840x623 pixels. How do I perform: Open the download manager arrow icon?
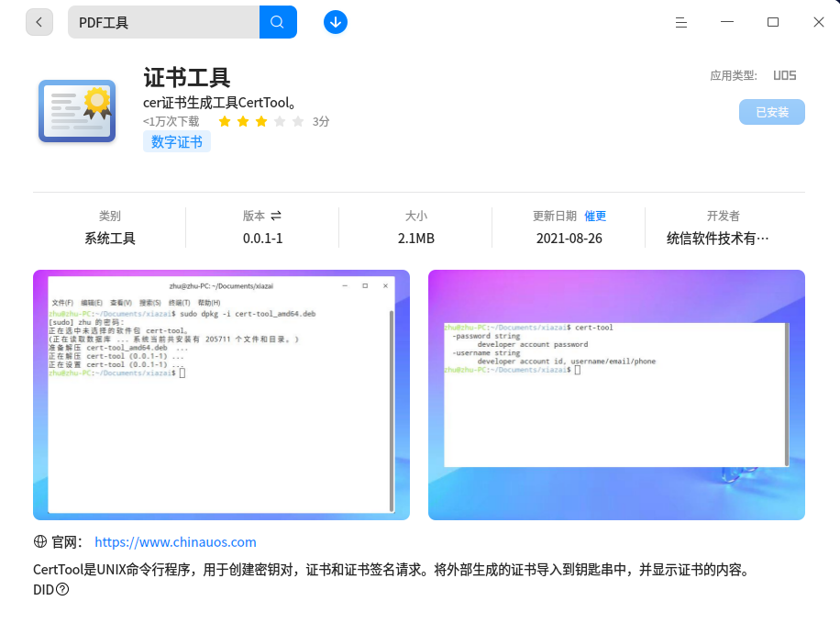(x=336, y=21)
